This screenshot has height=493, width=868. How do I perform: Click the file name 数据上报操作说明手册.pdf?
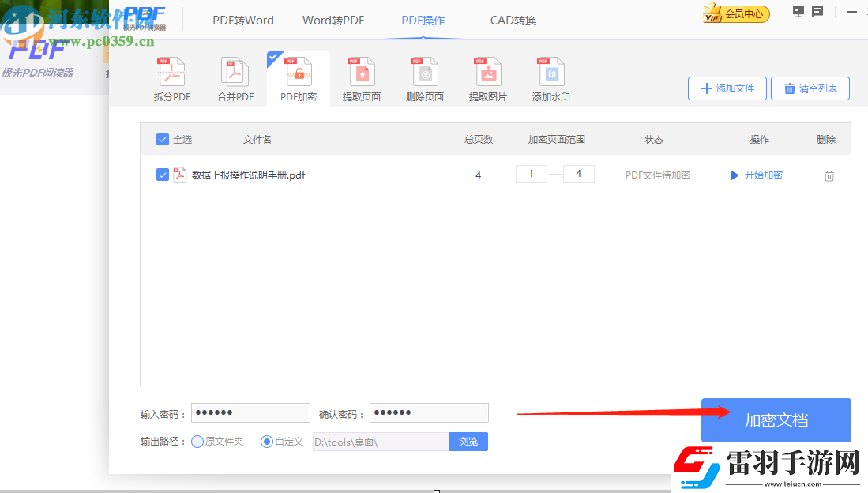click(x=249, y=175)
